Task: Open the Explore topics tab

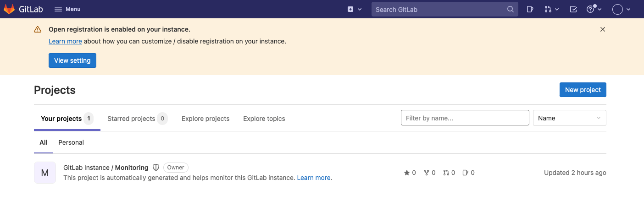Action: tap(264, 119)
